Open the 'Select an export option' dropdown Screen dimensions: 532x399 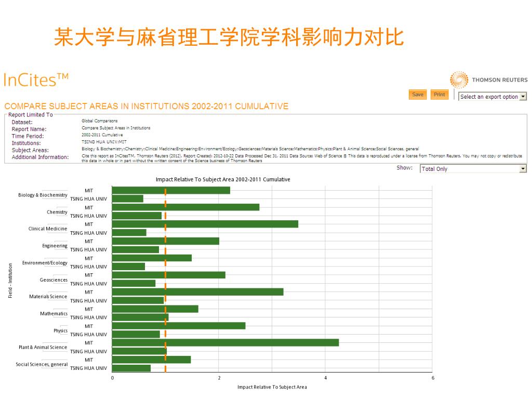tap(493, 97)
